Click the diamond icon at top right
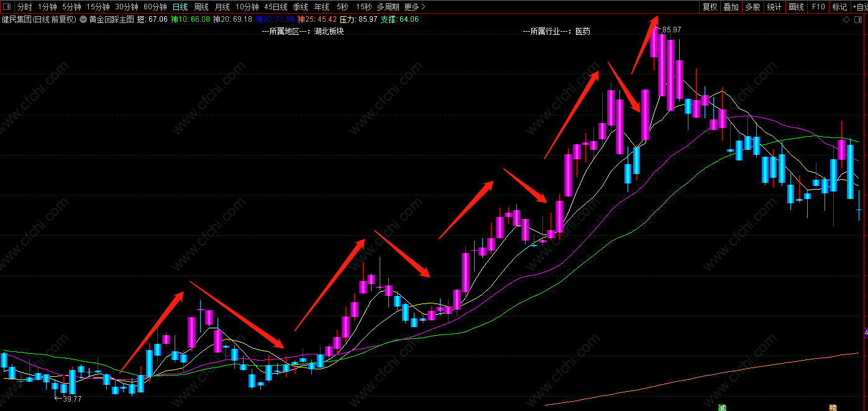Viewport: 868px width, 411px height. [x=846, y=20]
